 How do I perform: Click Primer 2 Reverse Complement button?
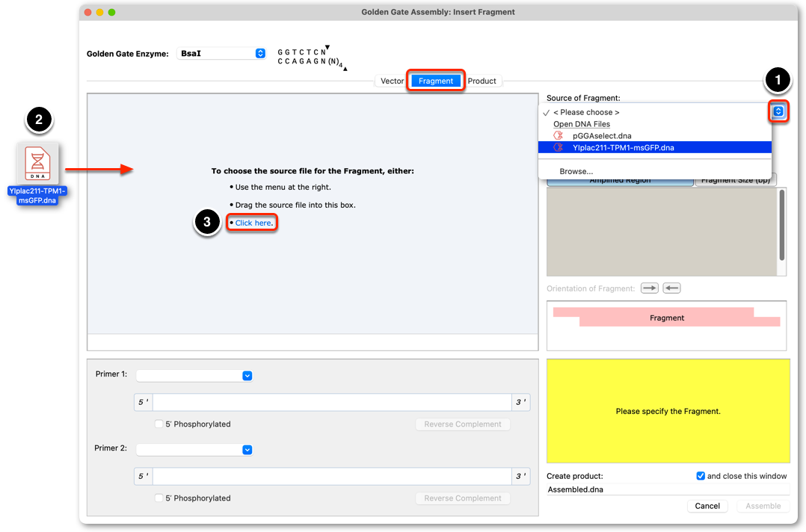point(463,498)
